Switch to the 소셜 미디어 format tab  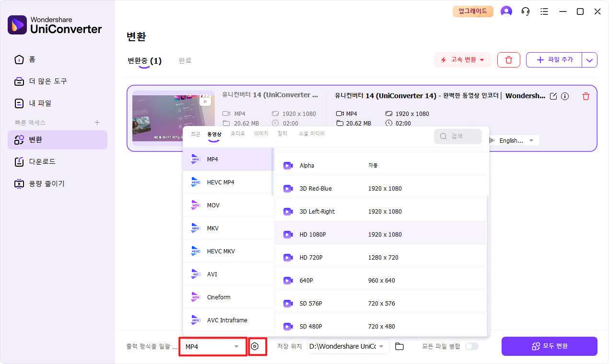pos(312,134)
